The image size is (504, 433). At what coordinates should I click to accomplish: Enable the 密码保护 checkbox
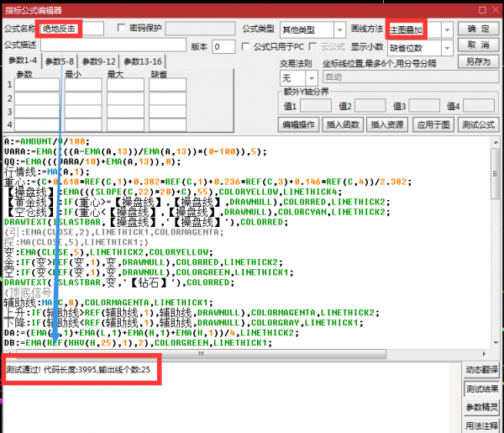click(123, 29)
